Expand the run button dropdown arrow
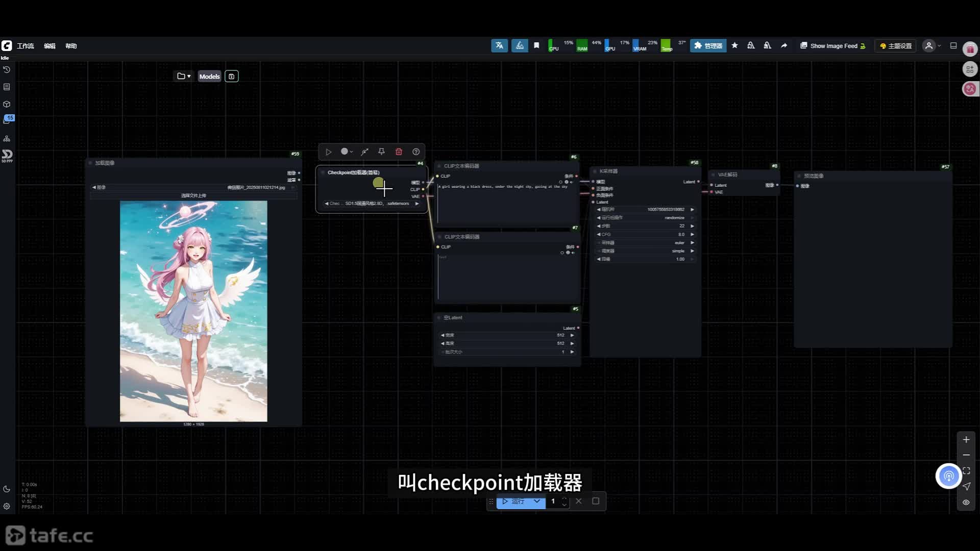Viewport: 980px width, 551px height. [x=537, y=502]
